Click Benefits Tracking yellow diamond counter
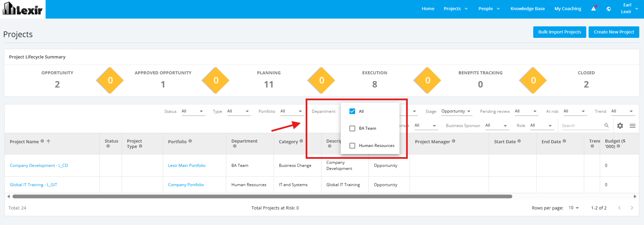Viewport: 644px width, 225px height. (533, 80)
